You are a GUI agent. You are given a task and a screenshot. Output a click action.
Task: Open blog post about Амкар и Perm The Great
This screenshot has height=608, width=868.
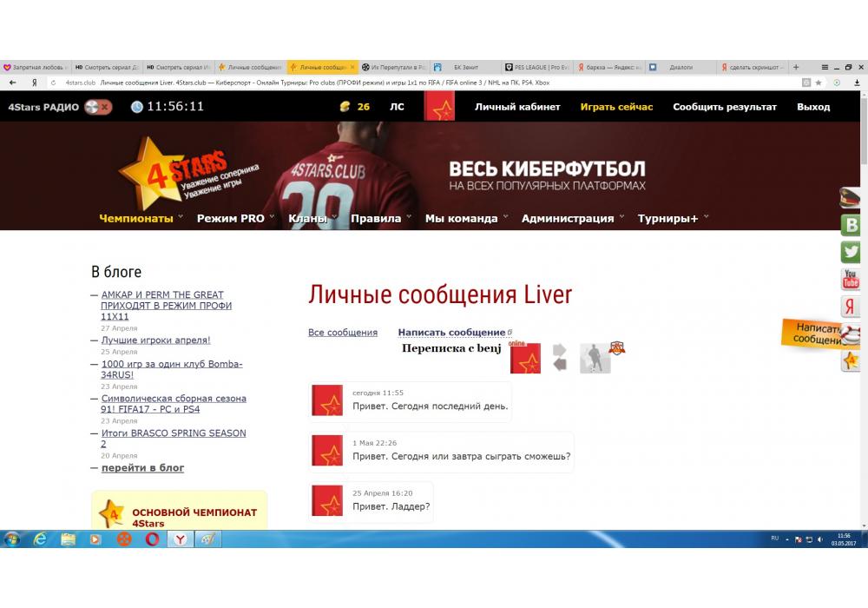point(166,306)
